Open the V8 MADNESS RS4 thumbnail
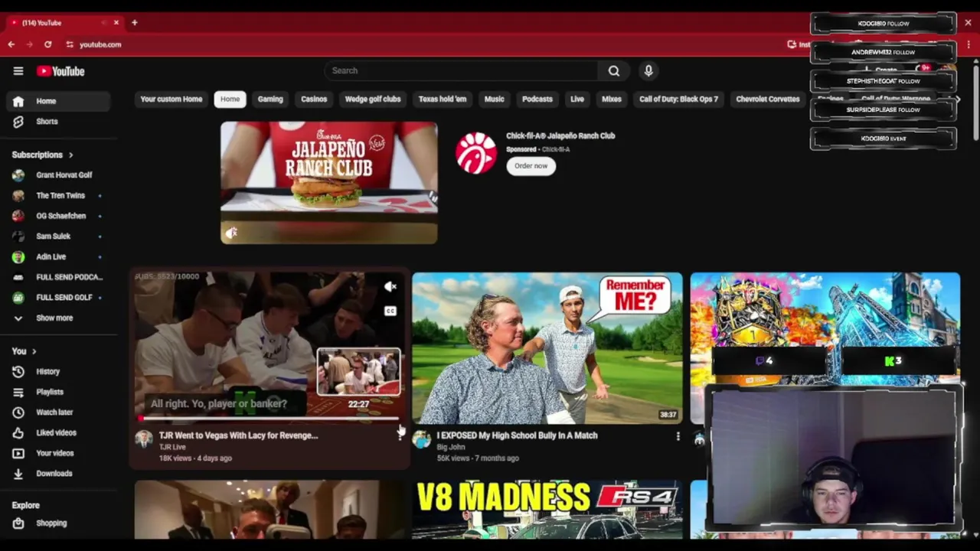The height and width of the screenshot is (551, 980). click(x=547, y=510)
